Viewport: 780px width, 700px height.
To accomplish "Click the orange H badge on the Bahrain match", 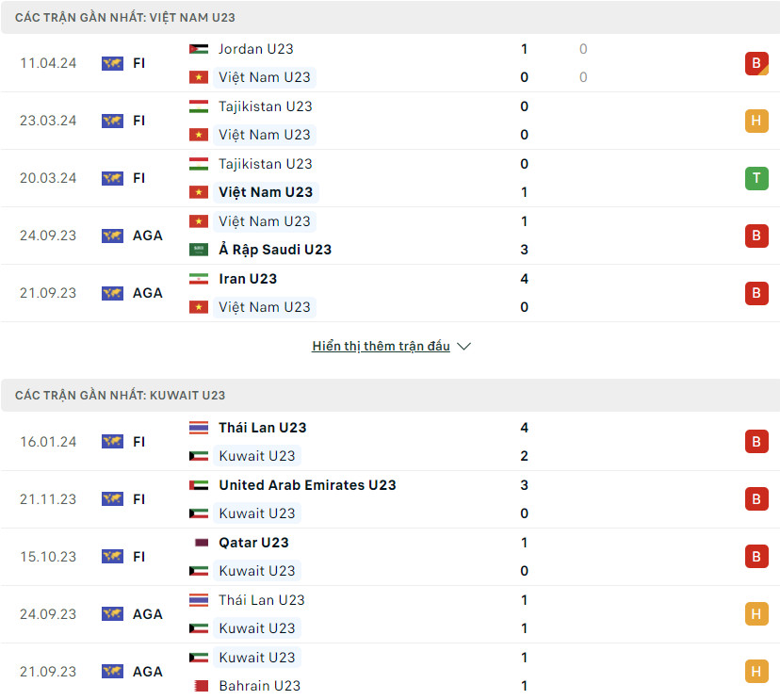I will click(756, 671).
